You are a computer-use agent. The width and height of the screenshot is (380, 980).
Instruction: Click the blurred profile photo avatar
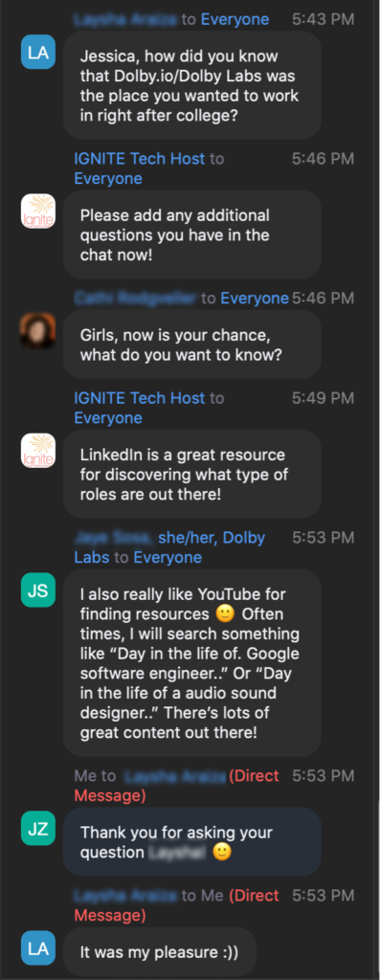click(38, 330)
